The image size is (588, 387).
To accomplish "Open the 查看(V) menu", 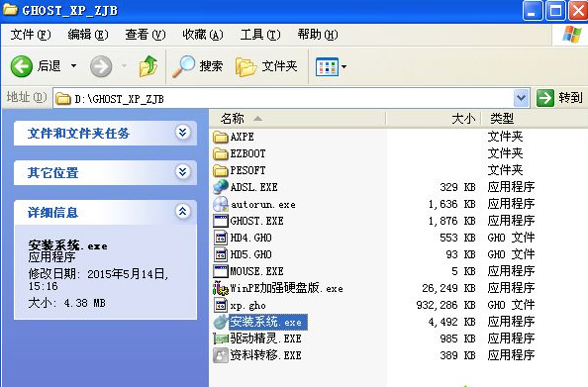I will coord(146,35).
